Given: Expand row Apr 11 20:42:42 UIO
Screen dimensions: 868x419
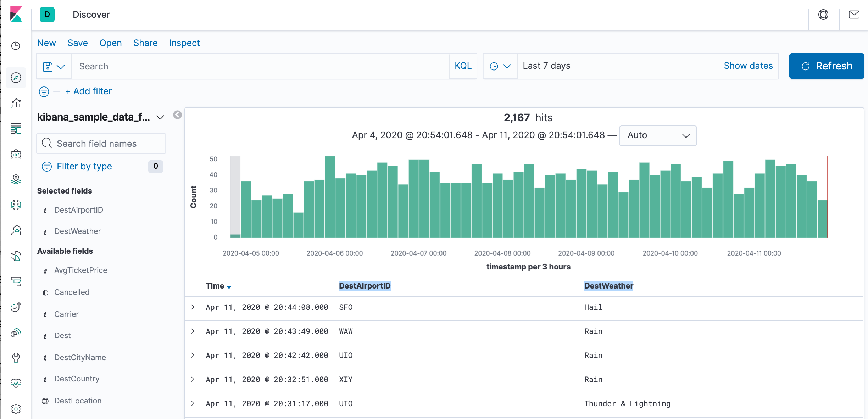Looking at the screenshot, I should click(x=193, y=355).
